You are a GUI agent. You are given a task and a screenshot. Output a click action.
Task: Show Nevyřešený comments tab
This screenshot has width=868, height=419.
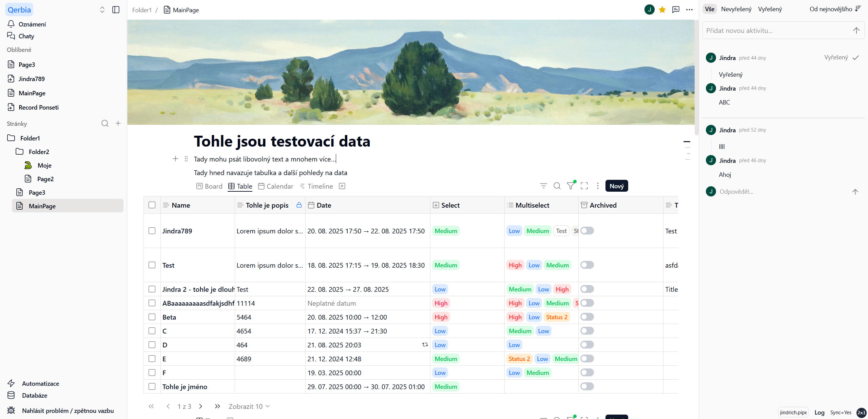tap(736, 9)
